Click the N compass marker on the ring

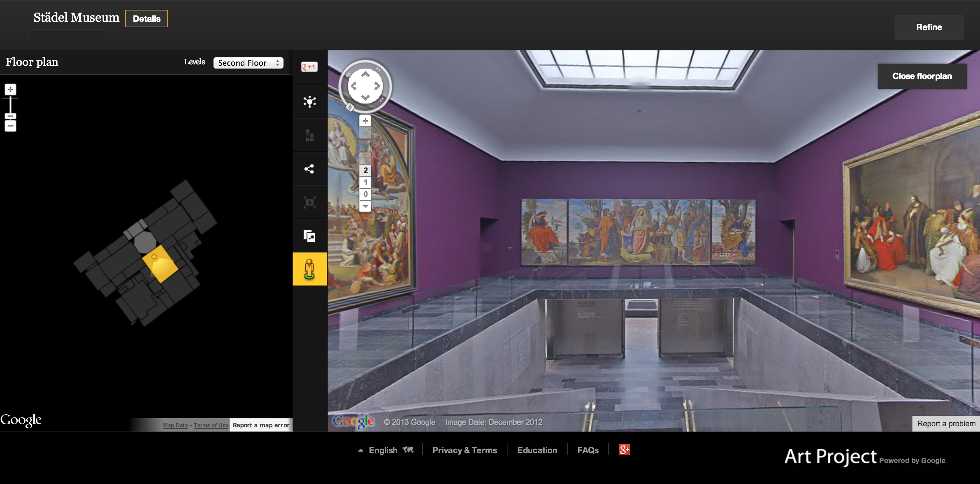click(x=350, y=108)
